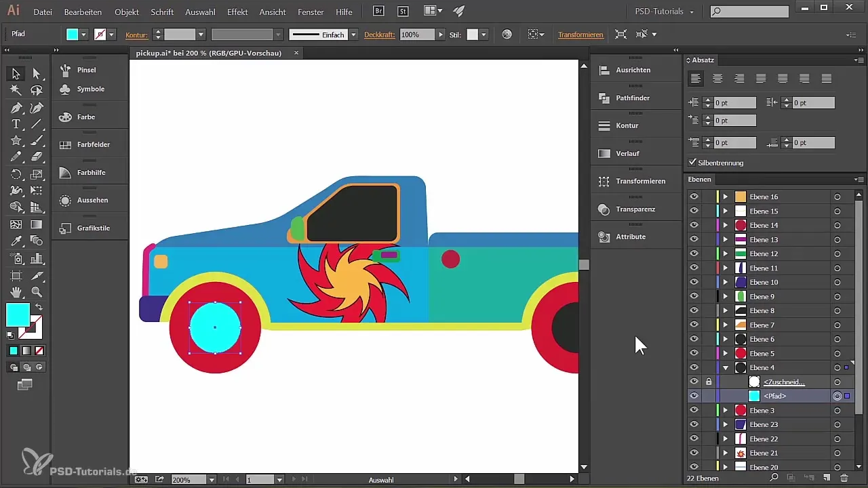Hide layer Ebene 6
868x488 pixels.
(694, 339)
